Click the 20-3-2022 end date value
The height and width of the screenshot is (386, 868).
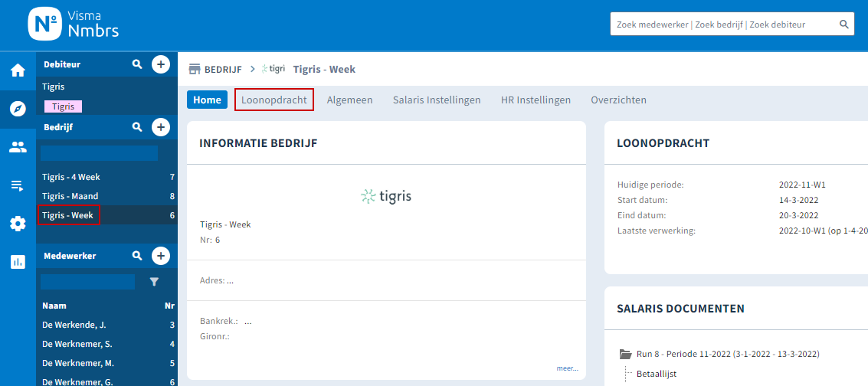click(799, 216)
